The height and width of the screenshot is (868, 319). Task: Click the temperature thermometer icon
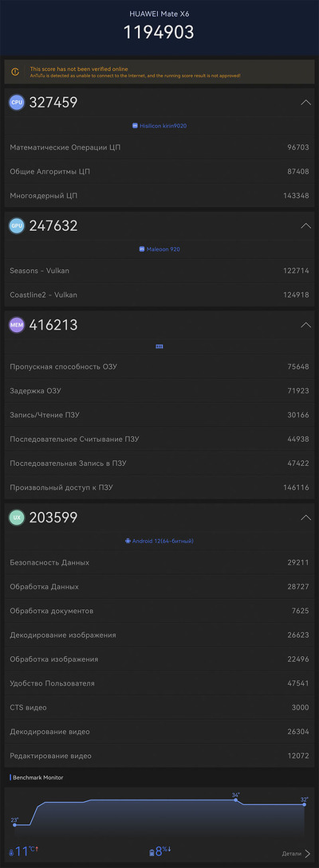point(11,853)
